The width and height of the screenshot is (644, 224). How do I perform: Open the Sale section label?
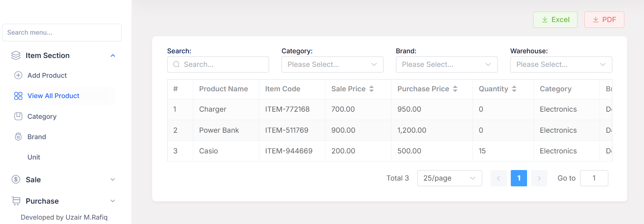pyautogui.click(x=33, y=180)
